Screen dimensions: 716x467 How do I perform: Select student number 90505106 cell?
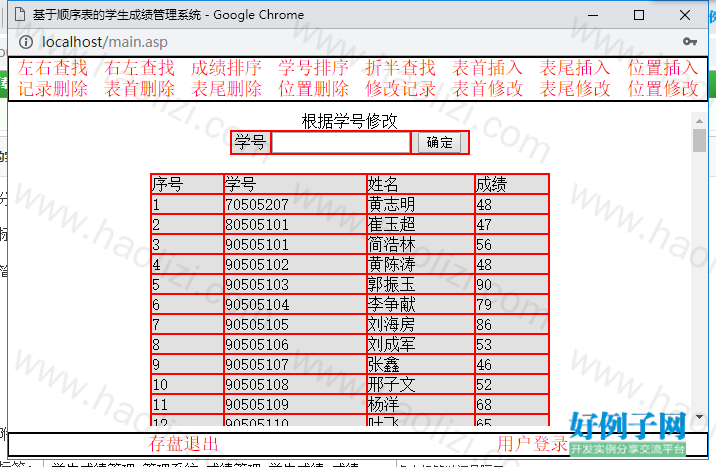295,345
